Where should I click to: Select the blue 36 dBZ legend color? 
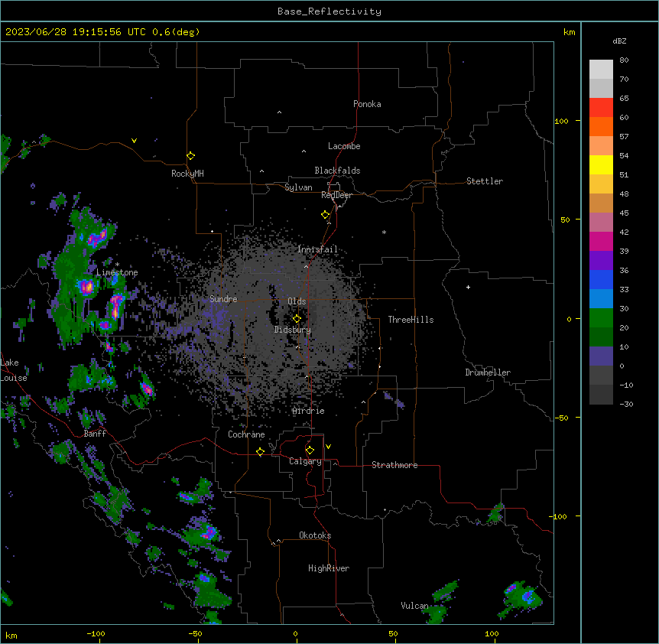coord(601,279)
